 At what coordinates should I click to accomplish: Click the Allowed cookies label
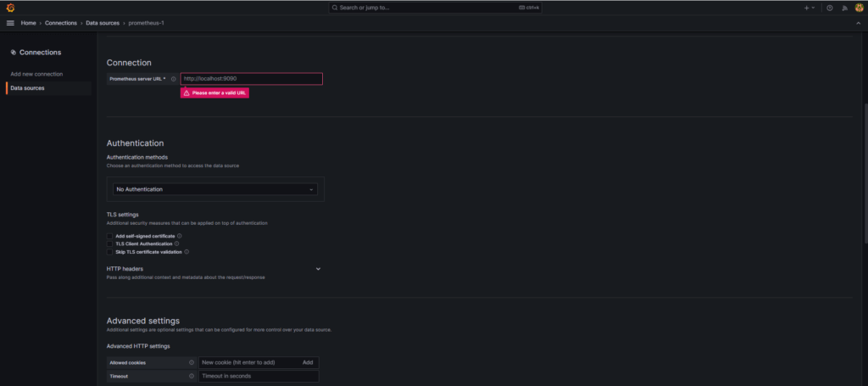[x=128, y=363]
